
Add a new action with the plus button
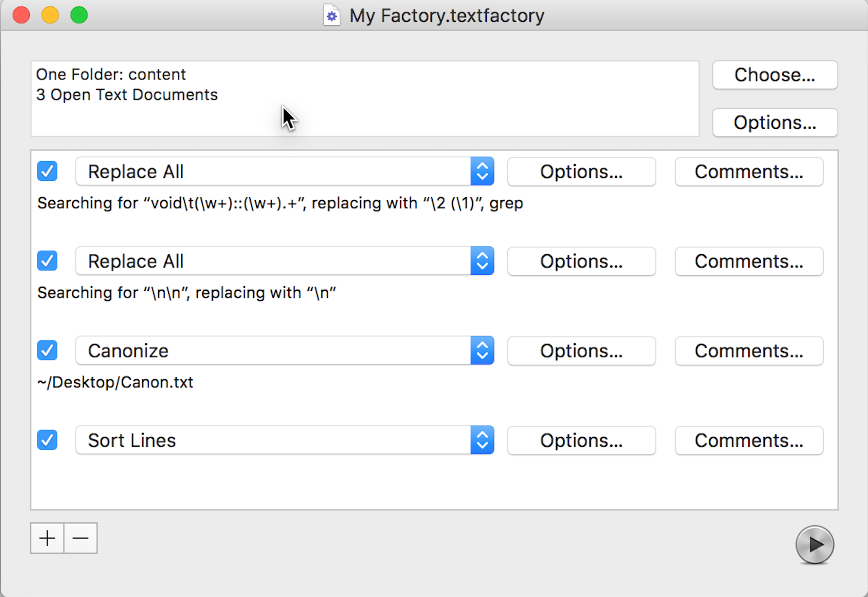point(47,538)
